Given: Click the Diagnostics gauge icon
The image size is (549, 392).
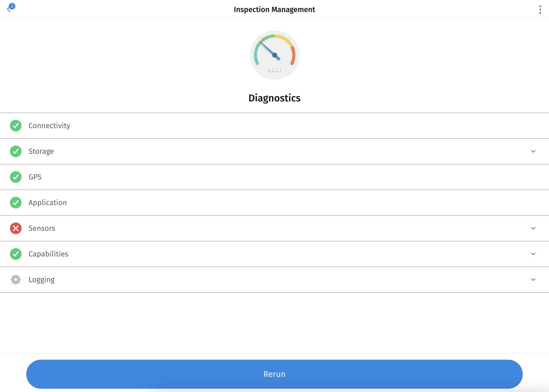Looking at the screenshot, I should coord(274,55).
